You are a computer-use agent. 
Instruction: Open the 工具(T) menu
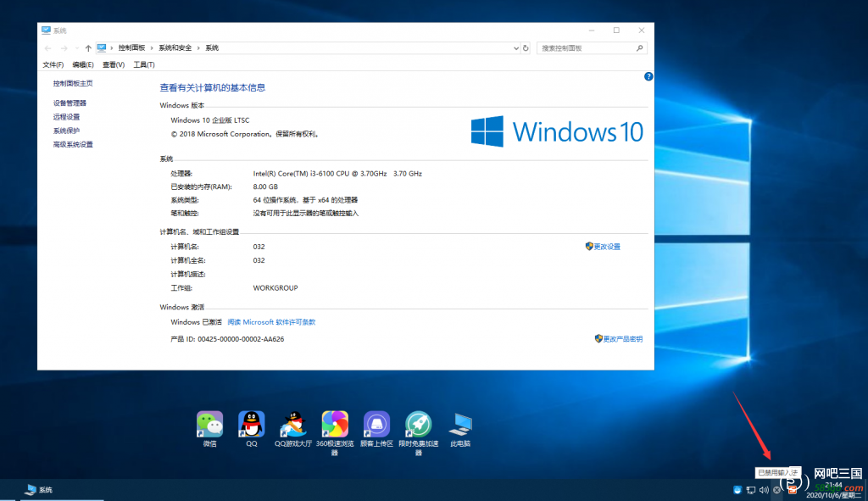click(144, 64)
